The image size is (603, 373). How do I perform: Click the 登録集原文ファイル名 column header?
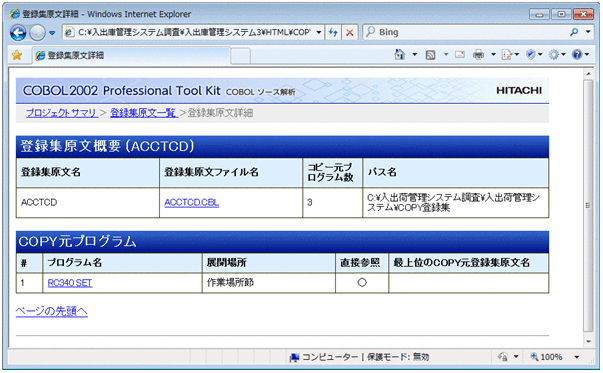click(x=231, y=173)
